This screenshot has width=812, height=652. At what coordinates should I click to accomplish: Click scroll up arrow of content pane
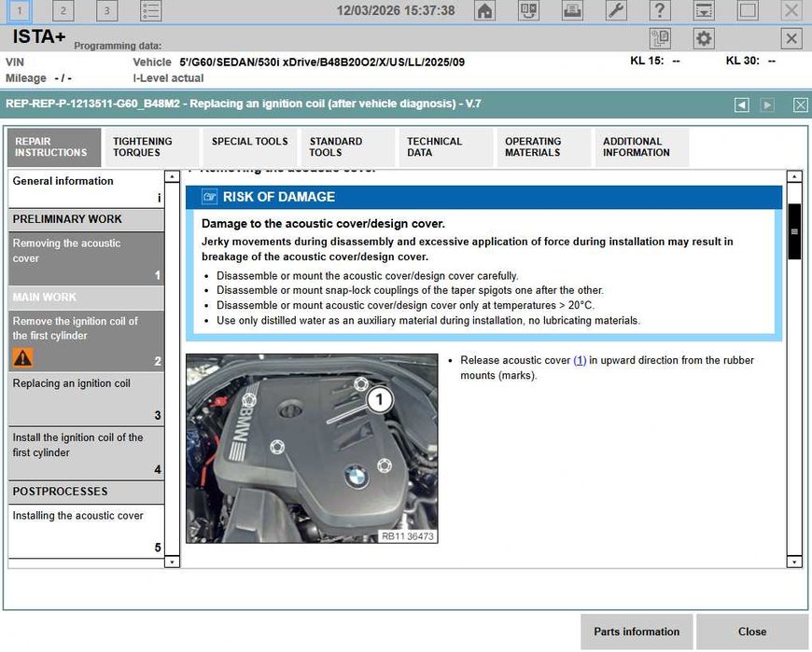pyautogui.click(x=794, y=176)
